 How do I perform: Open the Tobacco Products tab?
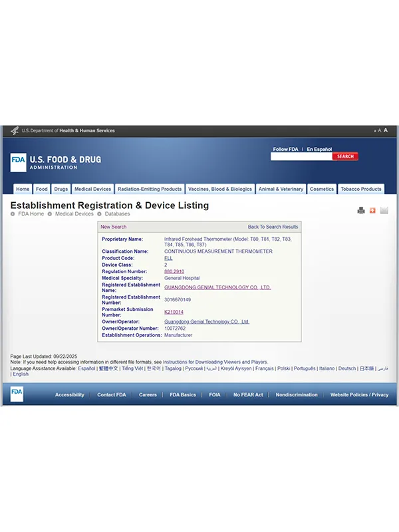tap(362, 189)
